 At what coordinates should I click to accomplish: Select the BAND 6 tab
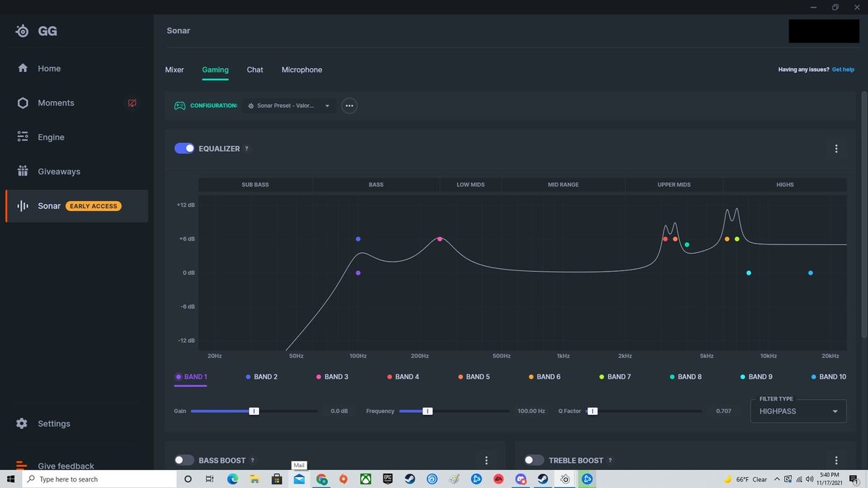[545, 377]
